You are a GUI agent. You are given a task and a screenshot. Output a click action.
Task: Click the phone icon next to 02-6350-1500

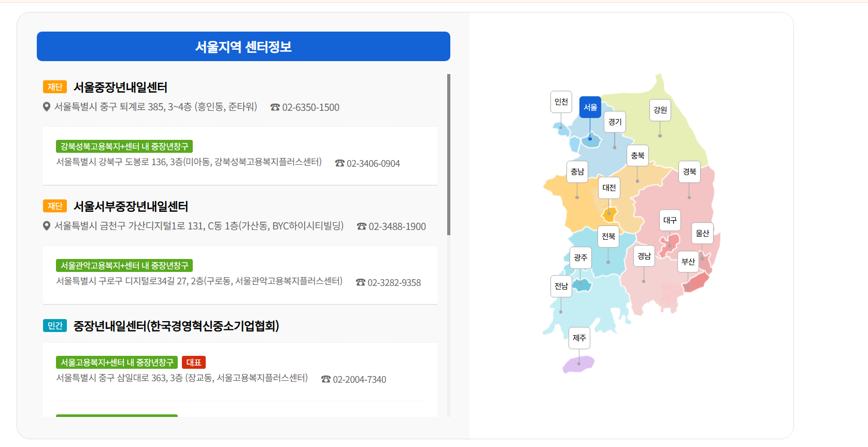point(275,107)
